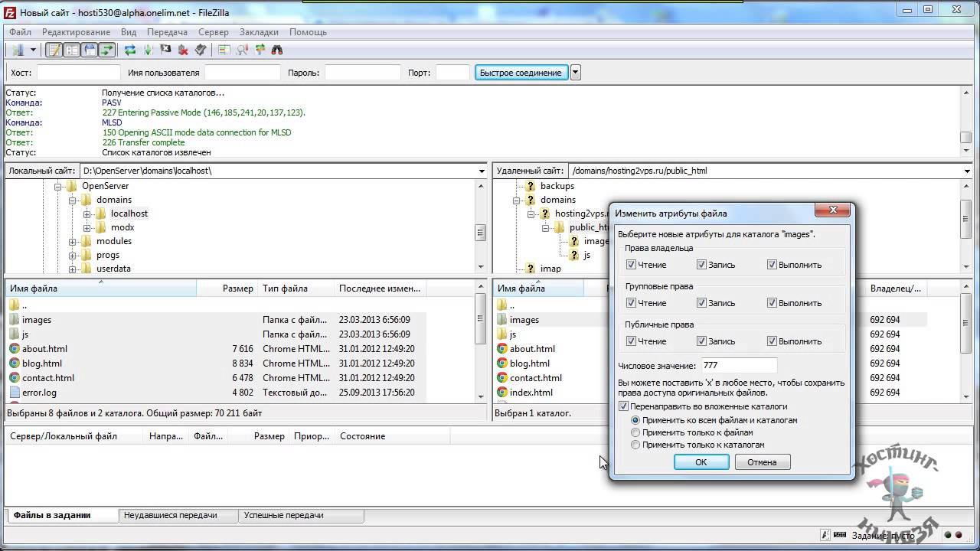This screenshot has width=980, height=551.
Task: Toggle message log display icon
Action: click(54, 51)
